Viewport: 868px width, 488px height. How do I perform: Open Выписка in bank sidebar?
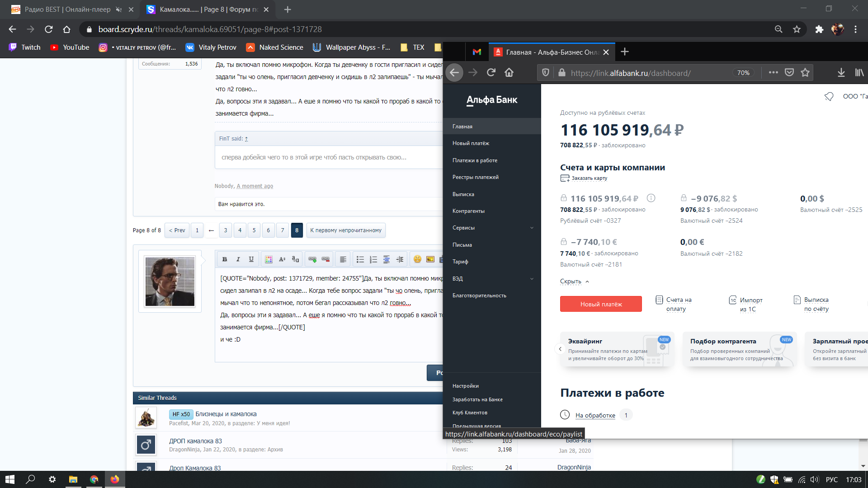click(463, 194)
